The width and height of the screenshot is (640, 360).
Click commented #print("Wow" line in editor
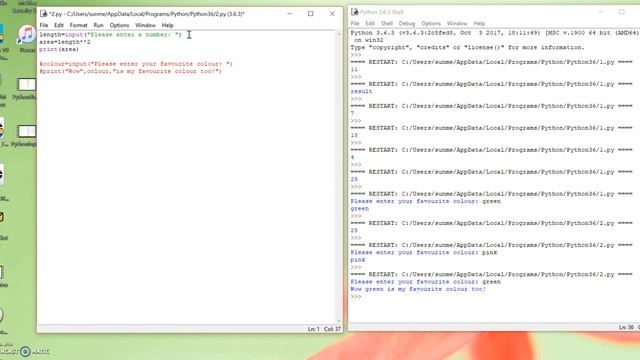click(131, 71)
